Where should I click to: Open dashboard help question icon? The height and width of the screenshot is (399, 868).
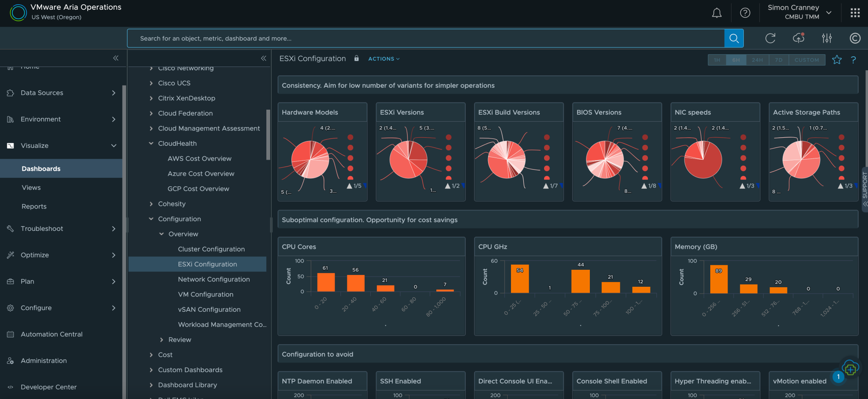coord(853,60)
